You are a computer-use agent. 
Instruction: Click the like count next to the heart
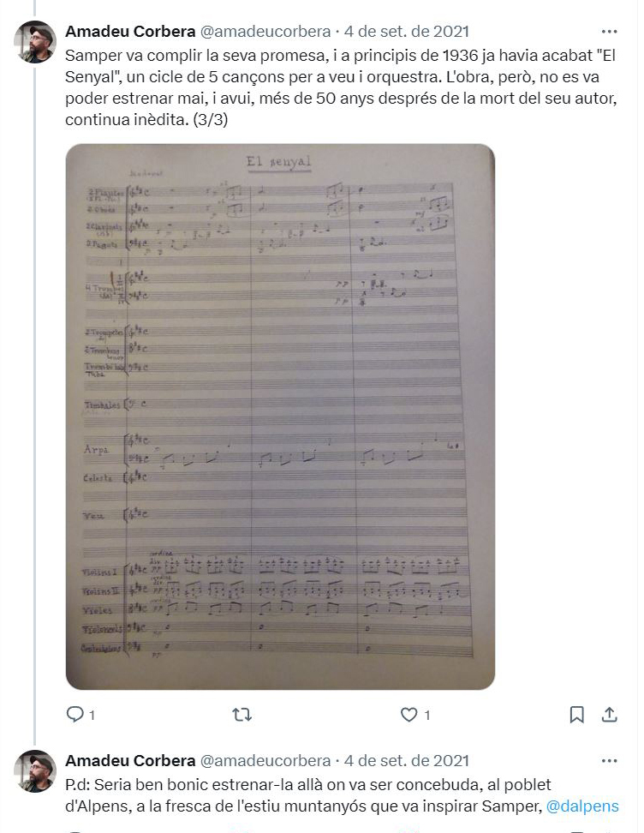coord(426,715)
